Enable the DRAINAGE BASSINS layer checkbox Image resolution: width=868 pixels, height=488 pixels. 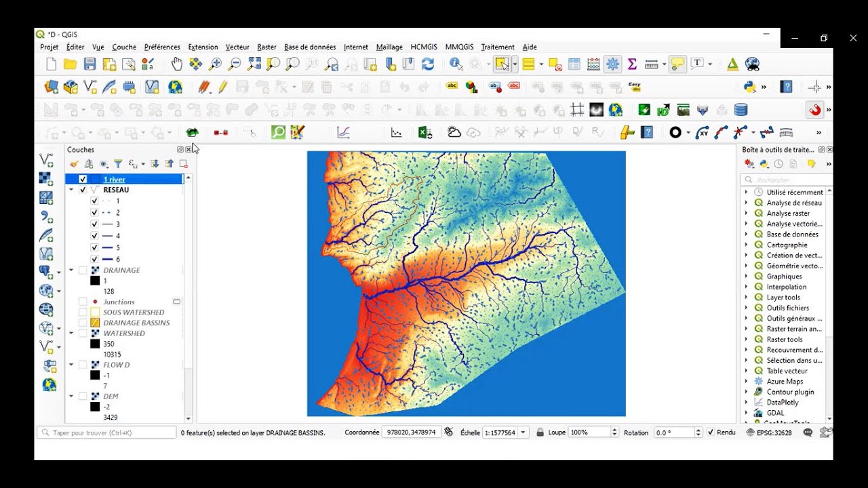click(83, 323)
